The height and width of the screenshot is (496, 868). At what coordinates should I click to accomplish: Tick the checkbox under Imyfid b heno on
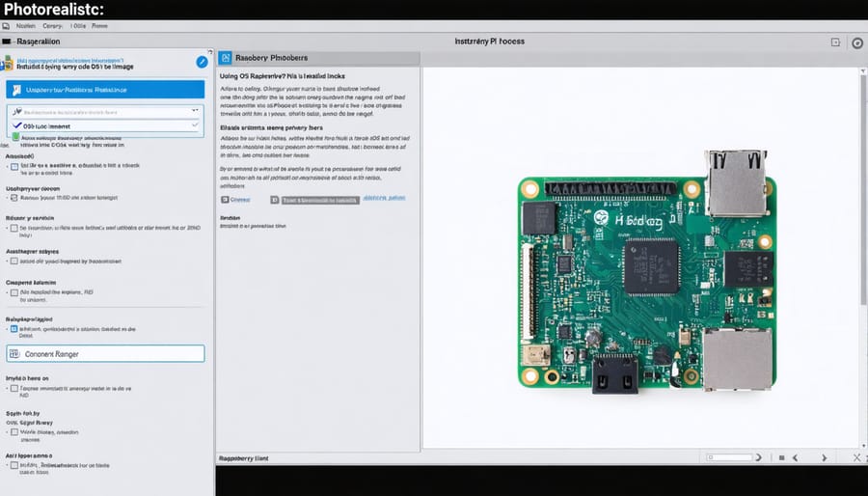14,389
